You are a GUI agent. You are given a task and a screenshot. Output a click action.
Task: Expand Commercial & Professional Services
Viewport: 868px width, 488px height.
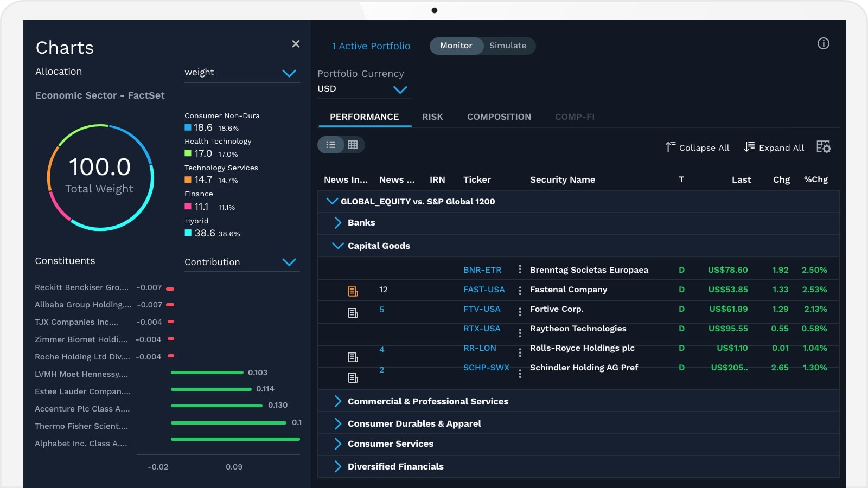pyautogui.click(x=337, y=401)
